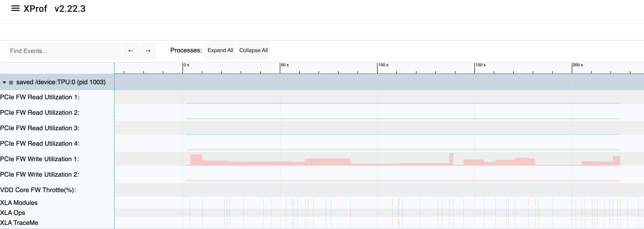Screen dimensions: 644x229
Task: Go to next found event arrow
Action: coord(148,51)
